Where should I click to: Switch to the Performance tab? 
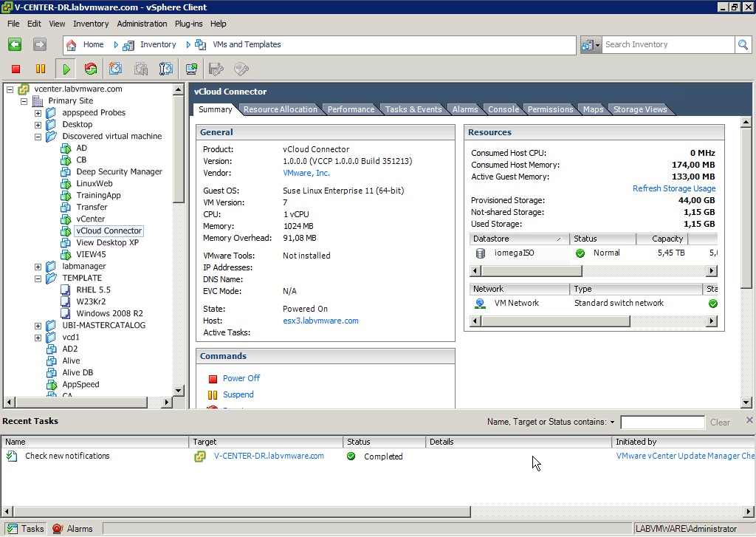351,109
